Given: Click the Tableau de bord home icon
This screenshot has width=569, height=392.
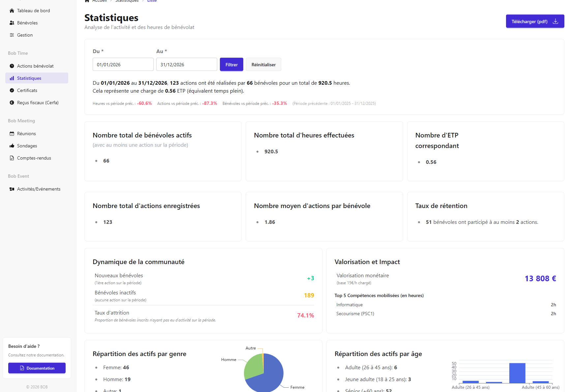Looking at the screenshot, I should pyautogui.click(x=12, y=11).
